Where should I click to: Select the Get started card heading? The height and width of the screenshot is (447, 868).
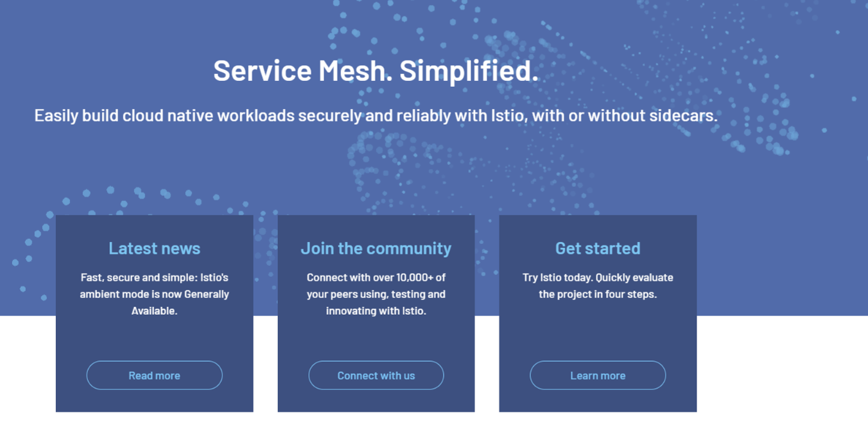[598, 248]
